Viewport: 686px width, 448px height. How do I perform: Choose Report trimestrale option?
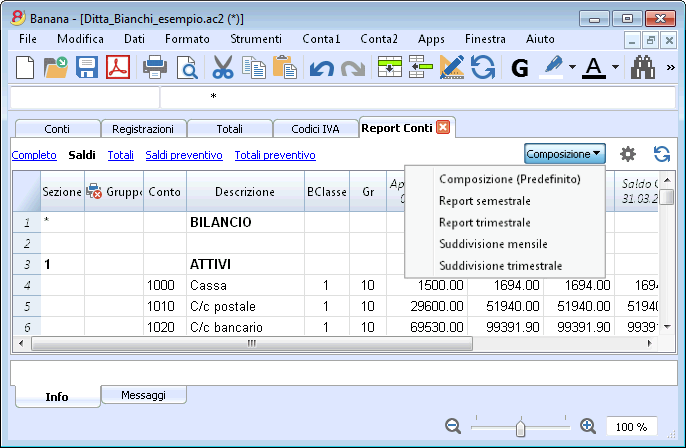(485, 223)
